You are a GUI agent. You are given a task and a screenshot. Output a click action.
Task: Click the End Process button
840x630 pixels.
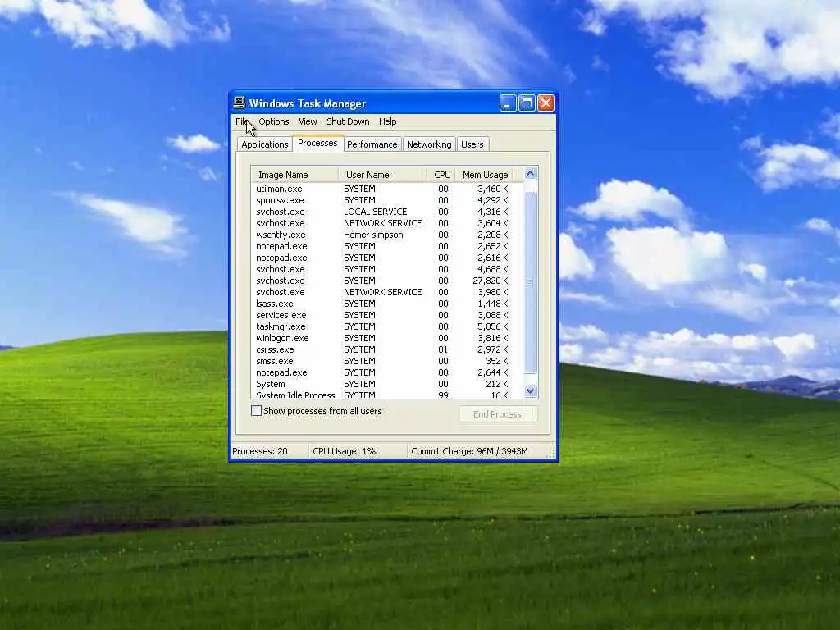click(498, 414)
